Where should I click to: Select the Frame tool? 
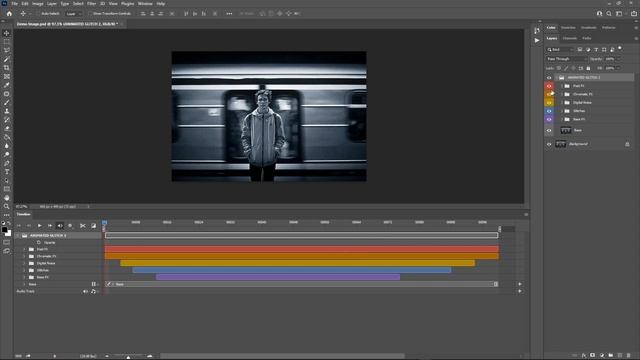click(7, 76)
